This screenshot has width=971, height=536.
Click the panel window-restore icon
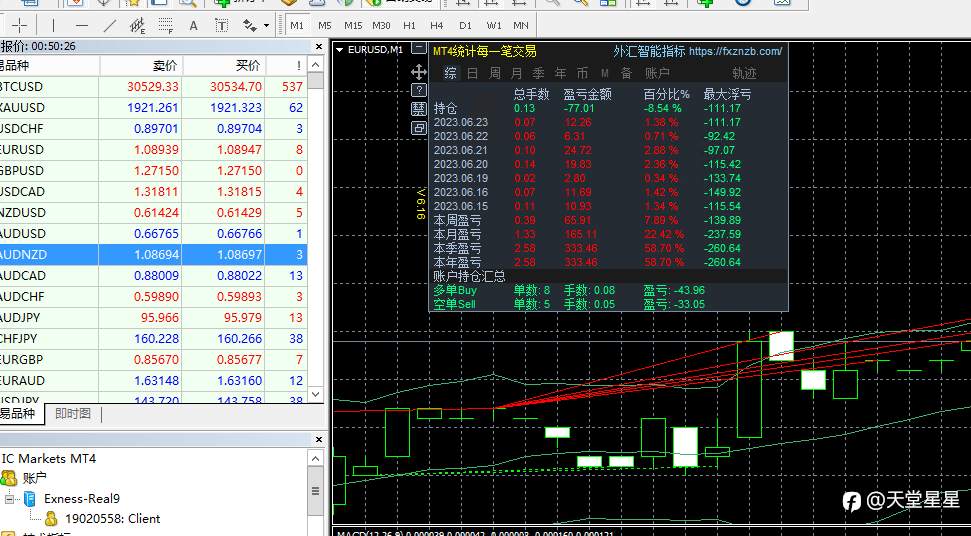419,128
